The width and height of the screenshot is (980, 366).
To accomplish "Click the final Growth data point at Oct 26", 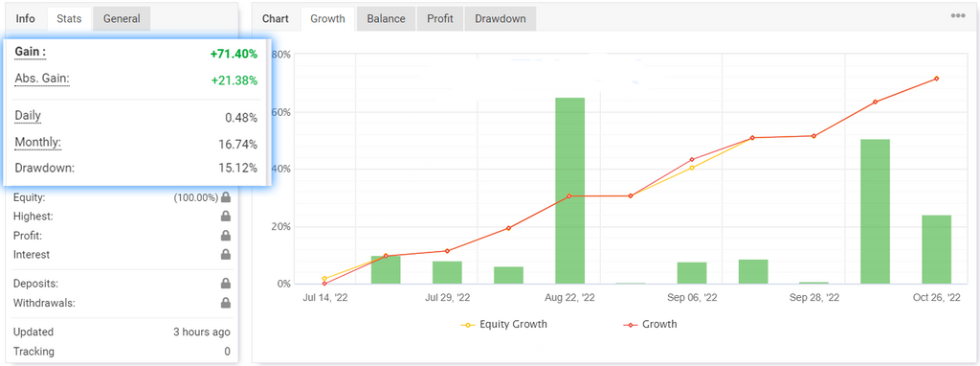I will tap(936, 79).
